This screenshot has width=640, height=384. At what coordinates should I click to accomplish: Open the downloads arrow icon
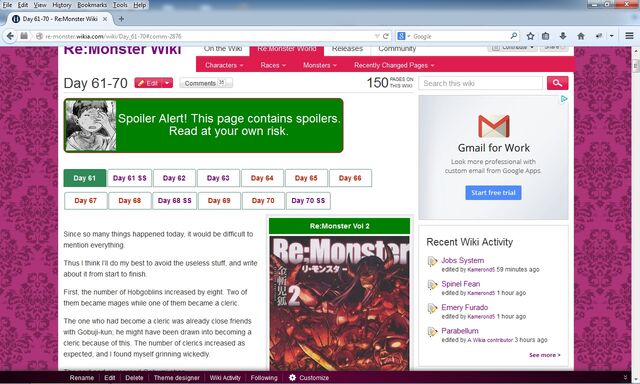point(563,36)
